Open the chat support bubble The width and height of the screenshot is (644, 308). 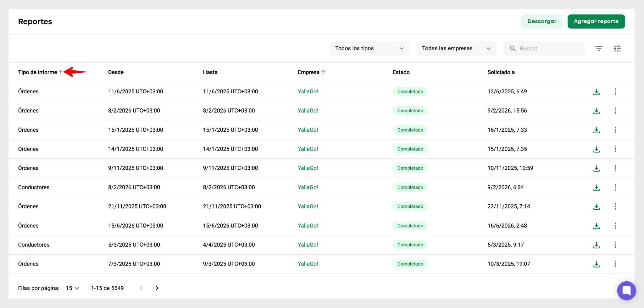[x=626, y=290]
